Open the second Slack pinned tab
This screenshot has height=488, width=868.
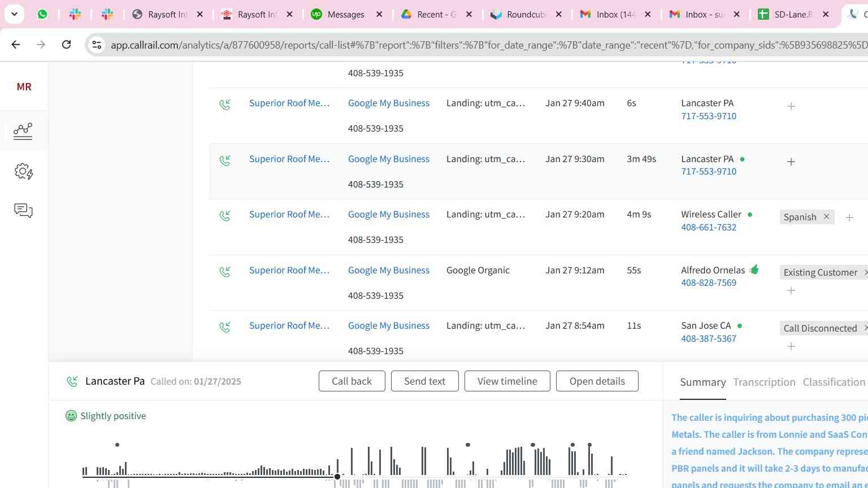click(x=107, y=14)
